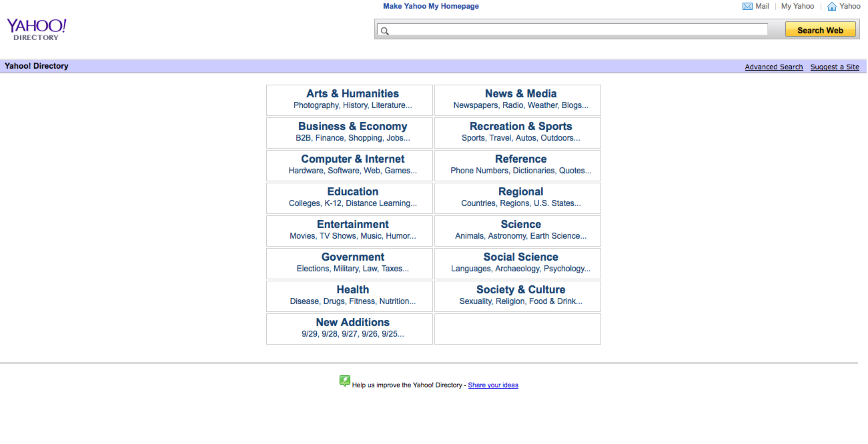Open Advanced Search

(774, 67)
